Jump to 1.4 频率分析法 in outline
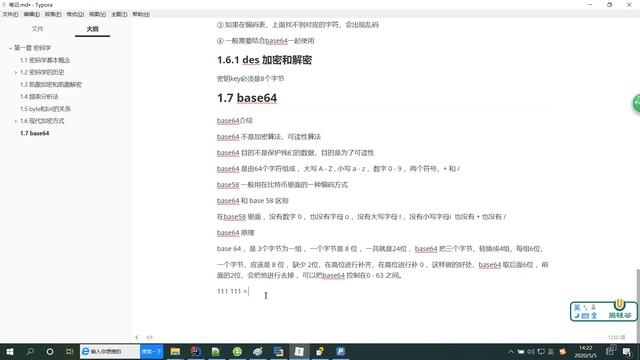Image resolution: width=640 pixels, height=360 pixels. pyautogui.click(x=39, y=97)
